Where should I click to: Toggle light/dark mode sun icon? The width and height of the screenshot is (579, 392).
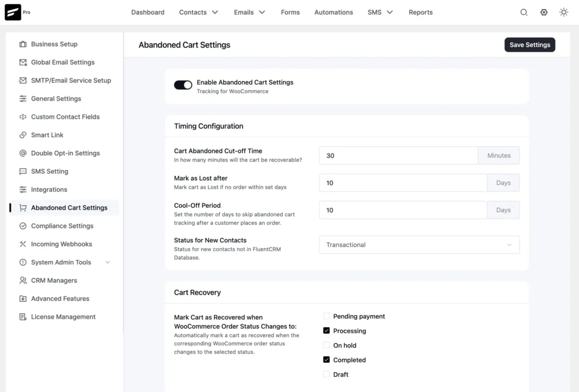[564, 12]
